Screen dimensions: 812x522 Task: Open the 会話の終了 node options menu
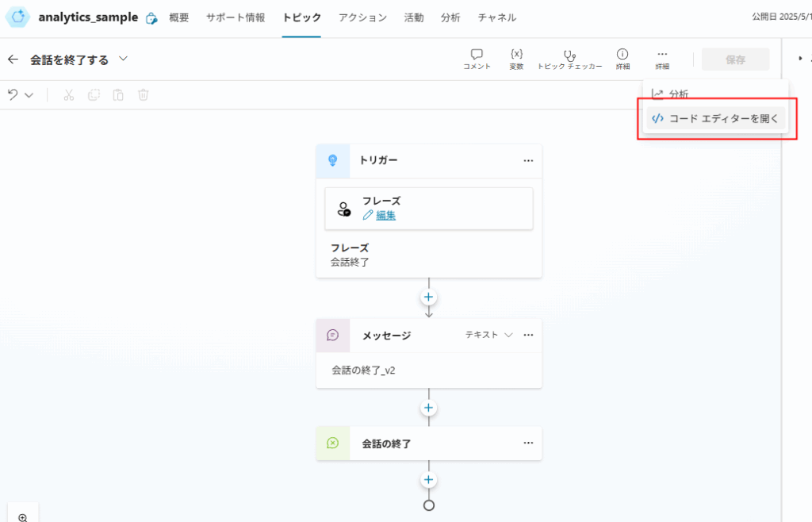pyautogui.click(x=528, y=443)
